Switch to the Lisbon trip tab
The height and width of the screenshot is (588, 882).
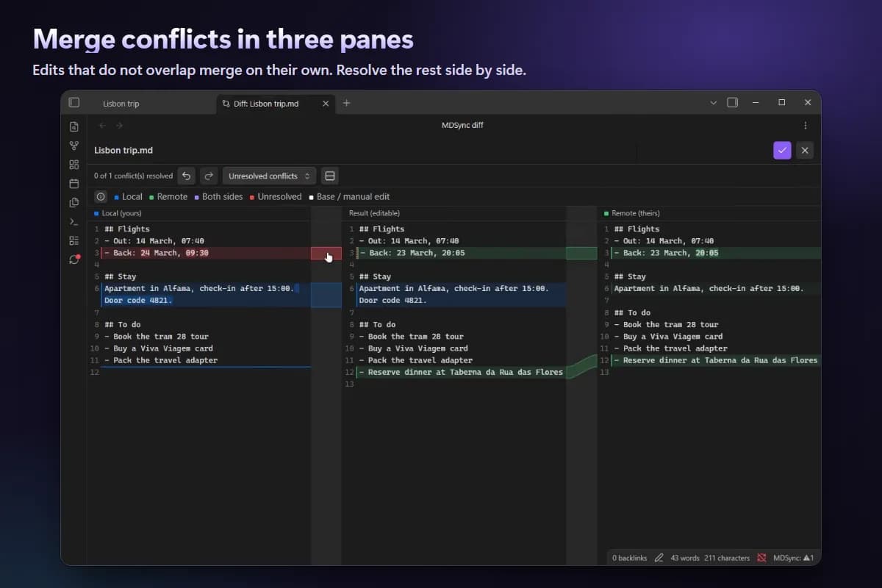(x=121, y=104)
